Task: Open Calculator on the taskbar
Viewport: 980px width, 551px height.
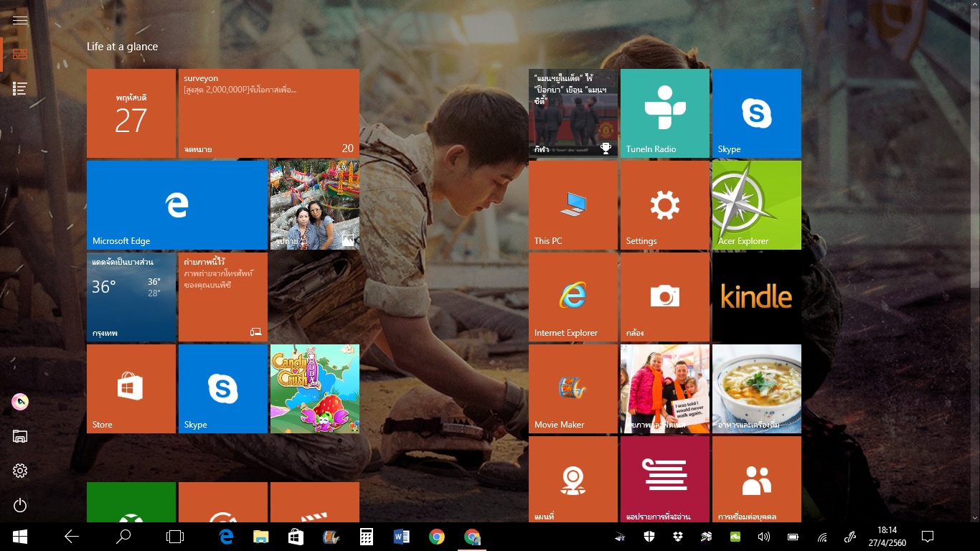Action: [x=367, y=537]
